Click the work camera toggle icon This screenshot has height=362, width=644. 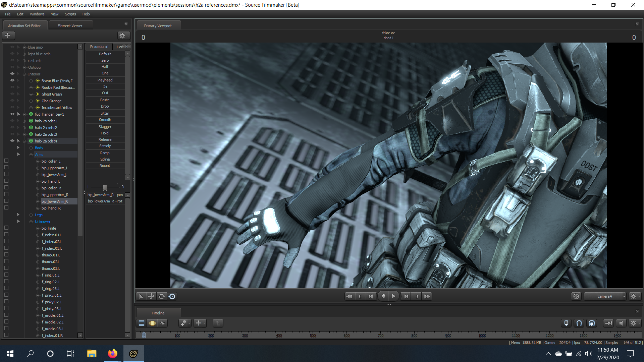[576, 296]
